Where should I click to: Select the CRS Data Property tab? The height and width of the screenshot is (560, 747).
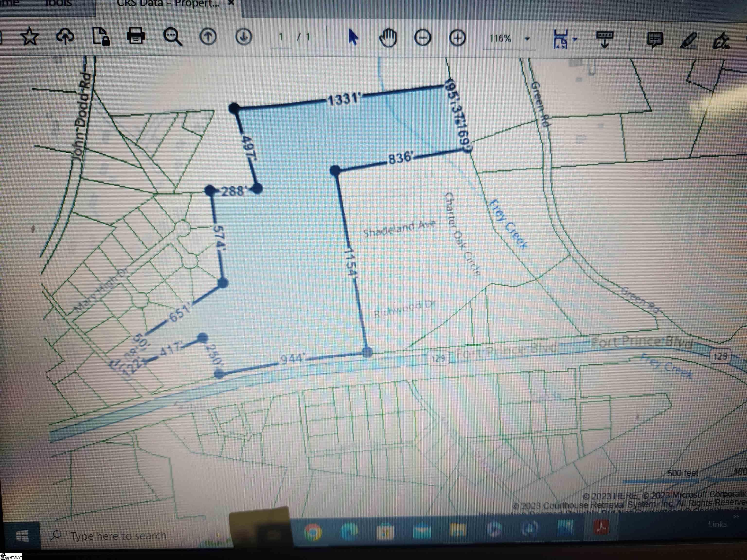click(x=168, y=4)
